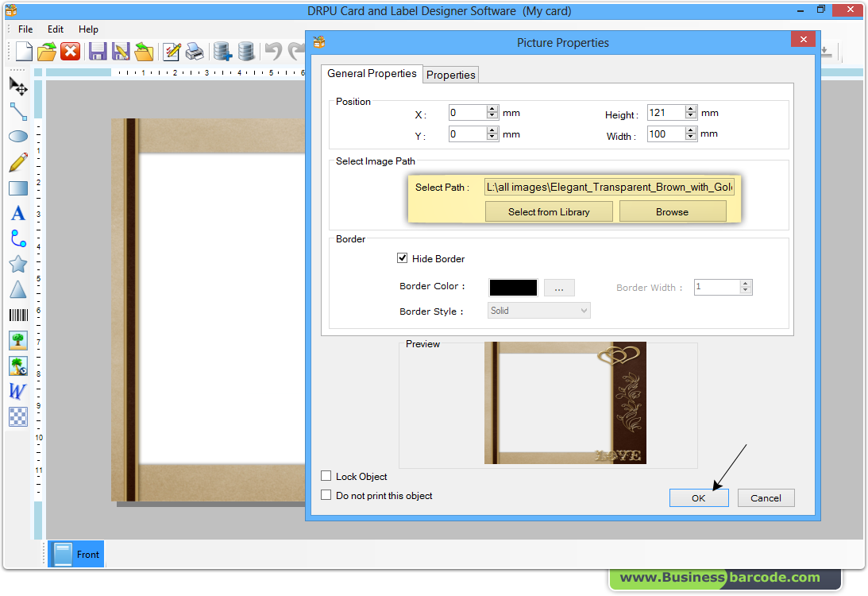Open the Edit menu

click(x=55, y=29)
